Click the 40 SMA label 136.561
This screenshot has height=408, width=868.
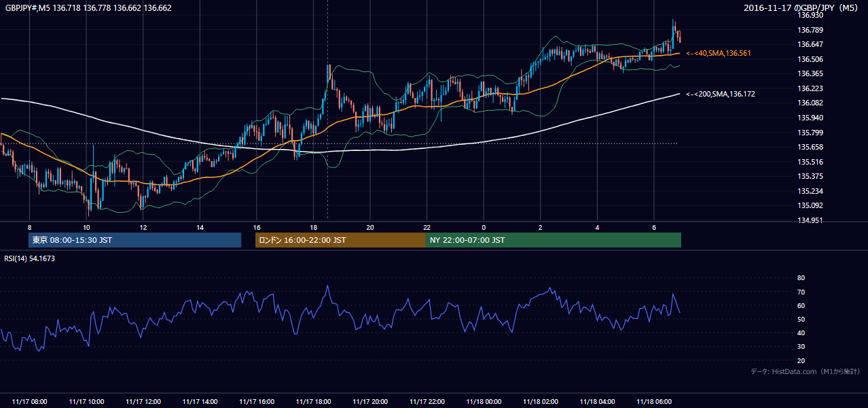click(x=719, y=53)
